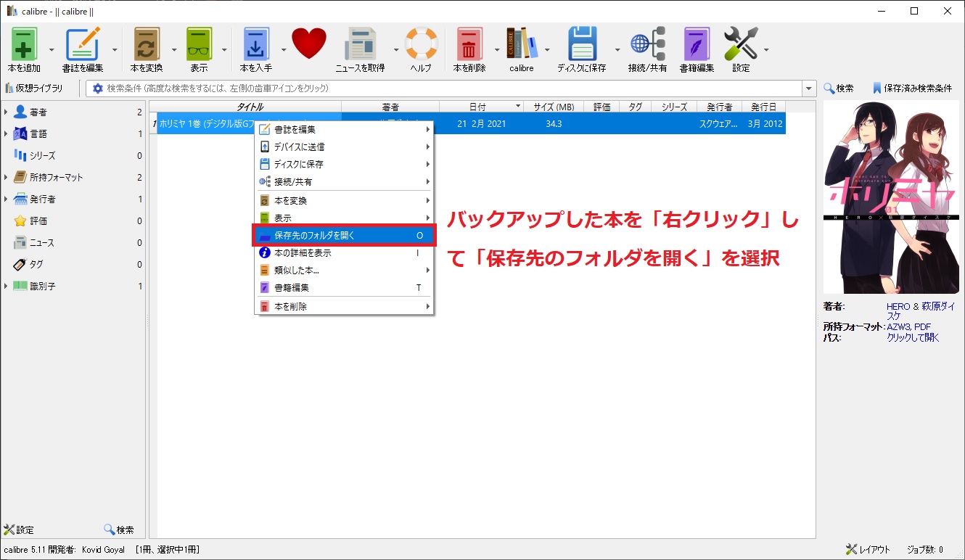This screenshot has width=965, height=560.
Task: Open the ヘルプ lifebuoy icon
Action: 421,45
